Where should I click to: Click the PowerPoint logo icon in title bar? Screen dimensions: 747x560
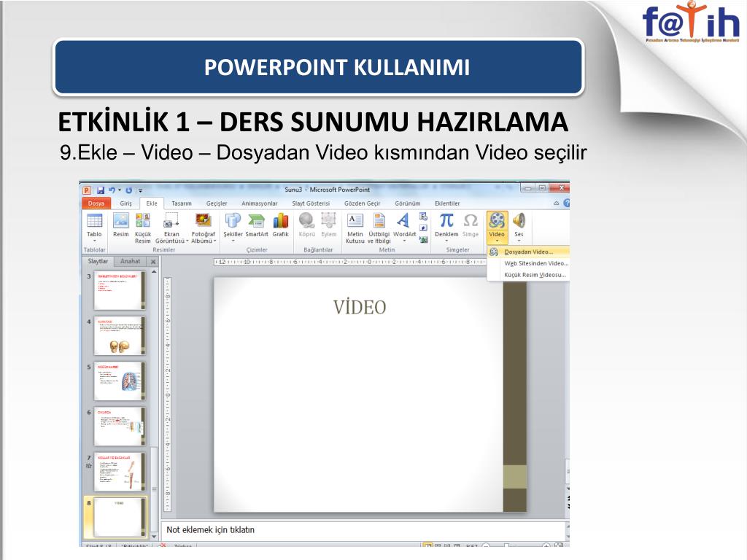pyautogui.click(x=87, y=190)
